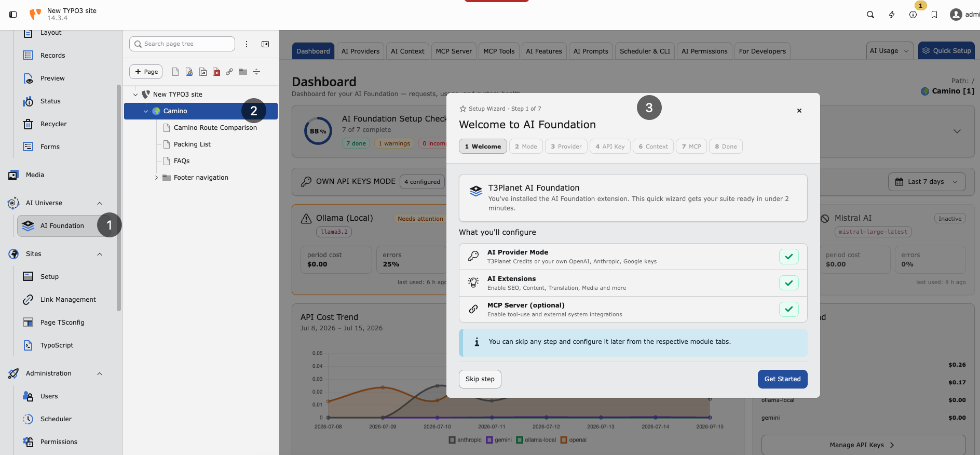Open page tree options three-dot menu
The height and width of the screenshot is (455, 980).
point(247,44)
